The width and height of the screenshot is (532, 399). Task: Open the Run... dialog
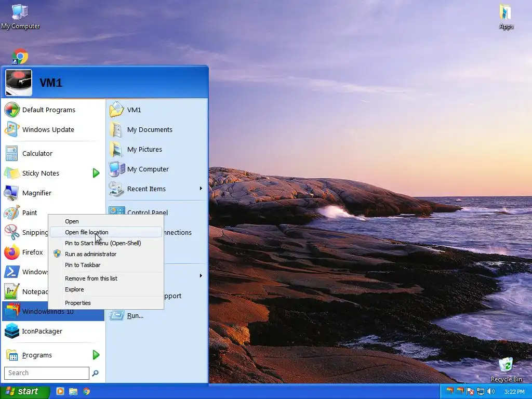pos(157,315)
